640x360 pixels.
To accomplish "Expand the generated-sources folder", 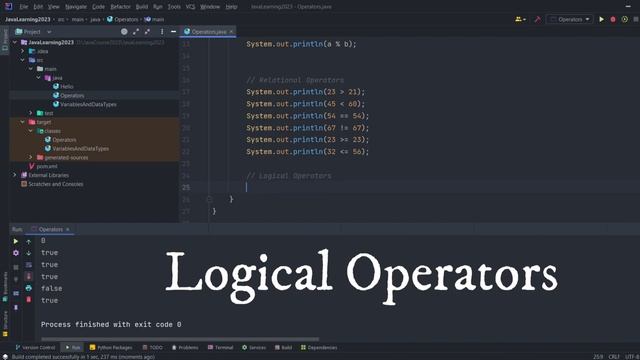I will tap(31, 157).
